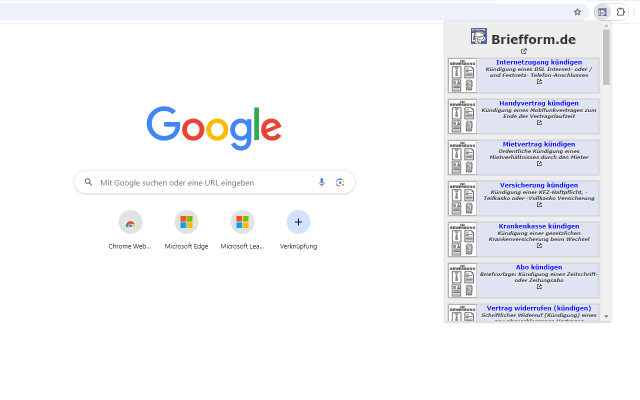The width and height of the screenshot is (640, 400).
Task: Bookmark this page with the star icon
Action: coord(577,12)
